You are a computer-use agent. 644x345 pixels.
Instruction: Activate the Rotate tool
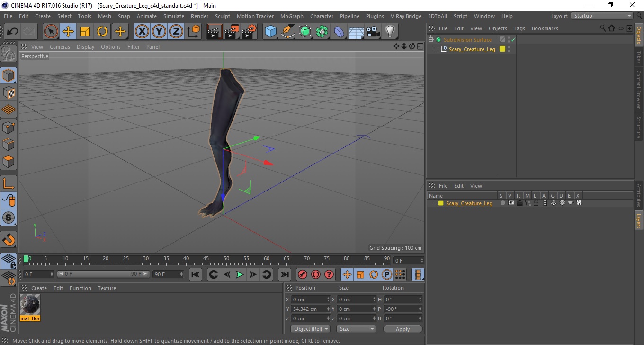[x=102, y=32]
